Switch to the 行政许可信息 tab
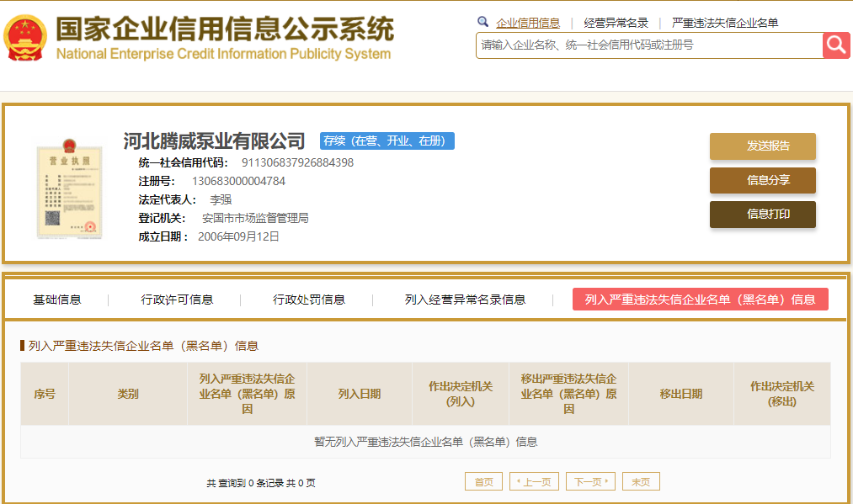The image size is (853, 504). (177, 300)
